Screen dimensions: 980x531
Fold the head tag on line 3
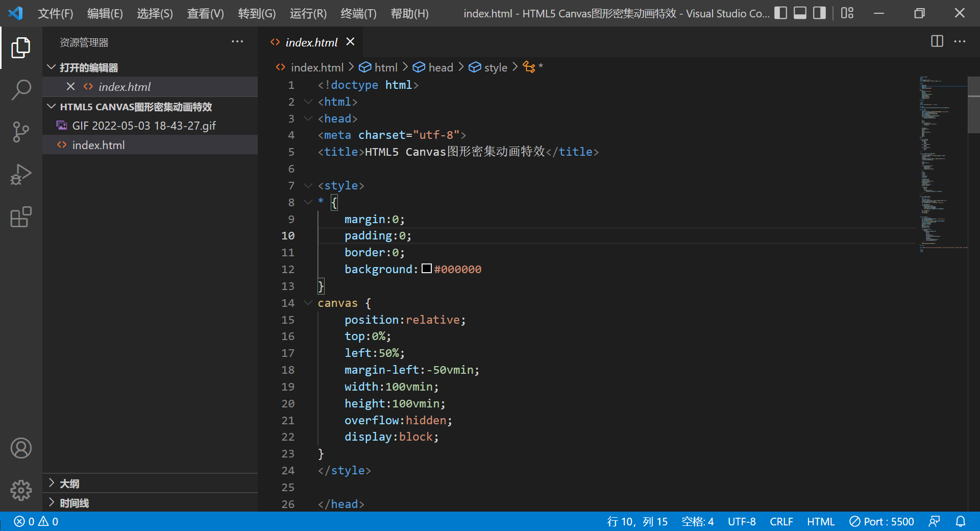(x=308, y=118)
